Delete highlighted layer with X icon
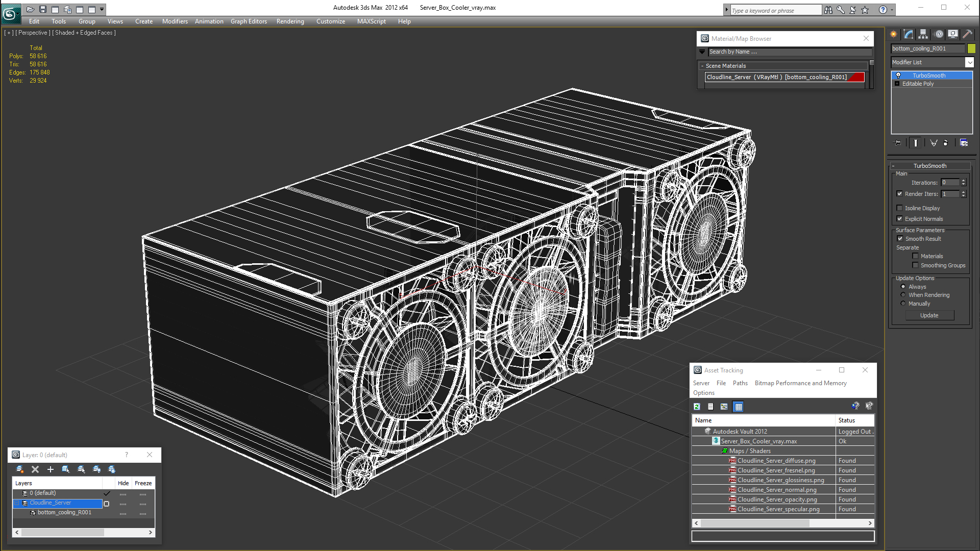 35,469
